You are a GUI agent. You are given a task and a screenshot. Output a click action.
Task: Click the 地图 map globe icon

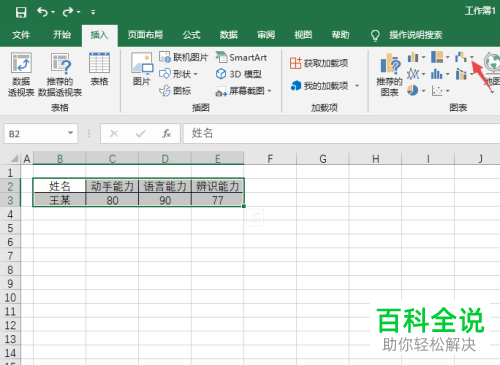pyautogui.click(x=493, y=63)
